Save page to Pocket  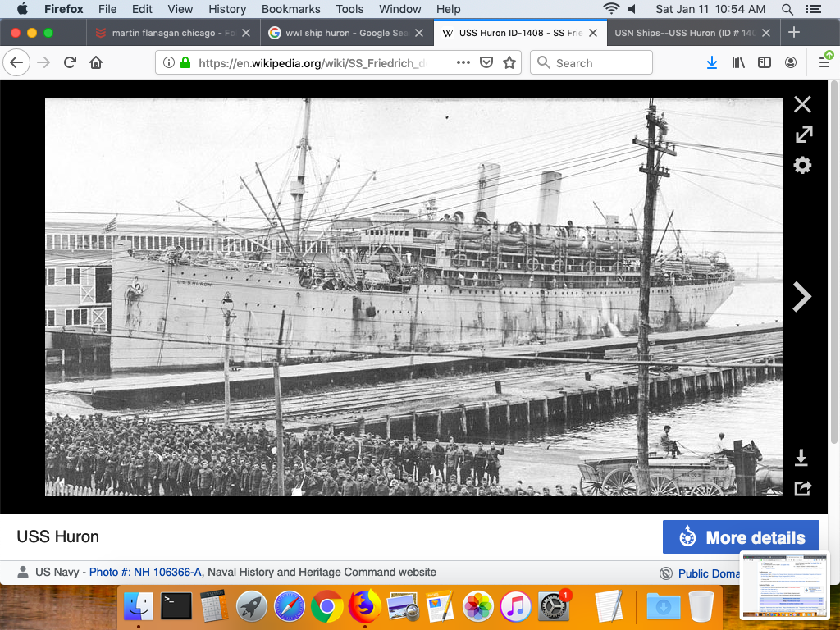coord(486,63)
